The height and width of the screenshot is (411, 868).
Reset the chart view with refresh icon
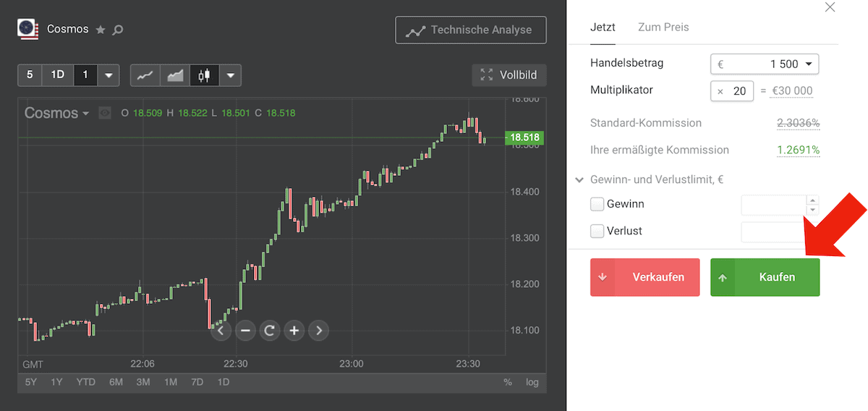269,331
